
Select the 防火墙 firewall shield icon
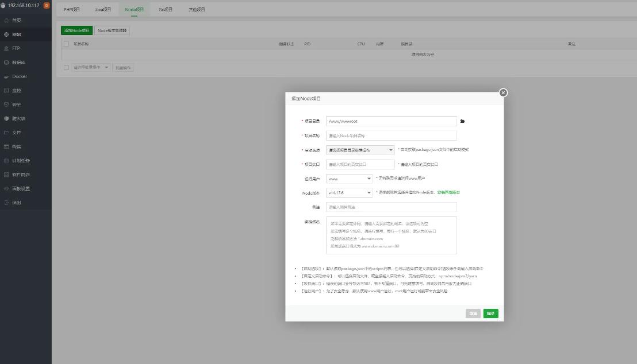click(x=6, y=119)
